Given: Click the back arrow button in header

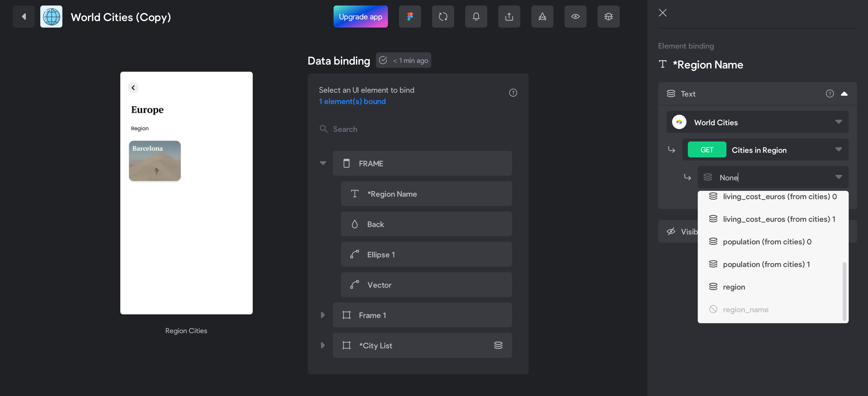Looking at the screenshot, I should click(23, 17).
